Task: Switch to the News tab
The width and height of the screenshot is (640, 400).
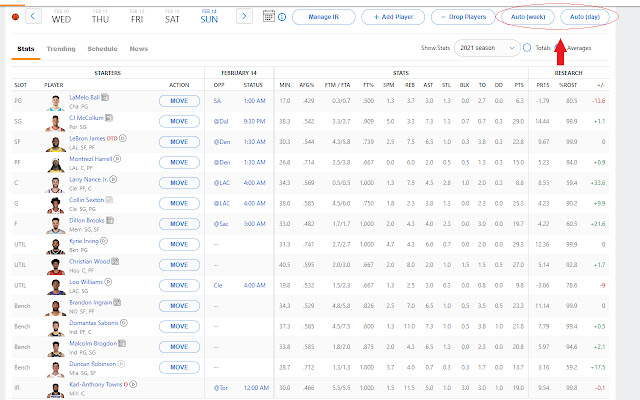Action: (x=138, y=49)
